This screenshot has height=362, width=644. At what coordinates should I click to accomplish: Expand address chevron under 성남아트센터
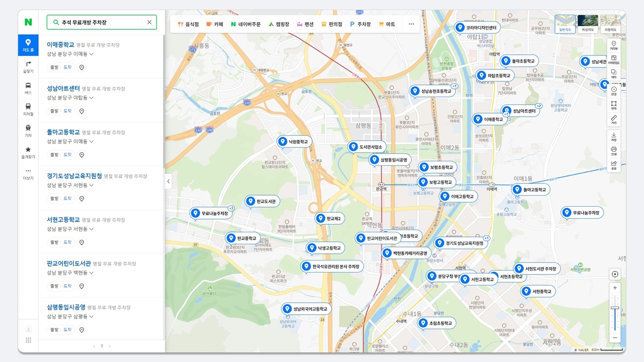click(92, 98)
